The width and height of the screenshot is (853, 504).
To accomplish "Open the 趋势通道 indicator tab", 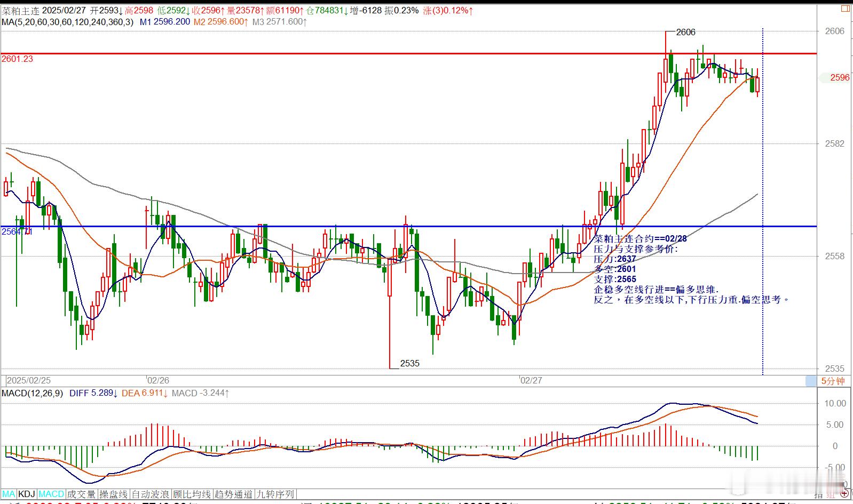I will pyautogui.click(x=234, y=494).
